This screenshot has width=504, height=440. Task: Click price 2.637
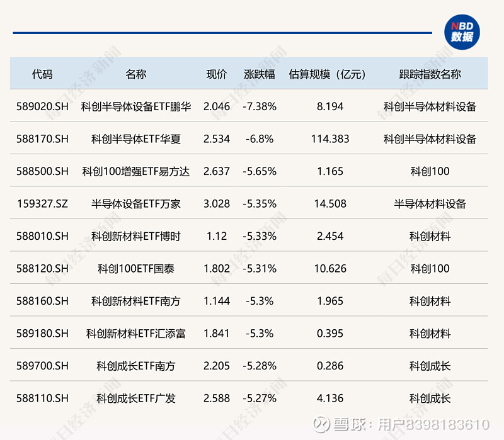coord(217,171)
